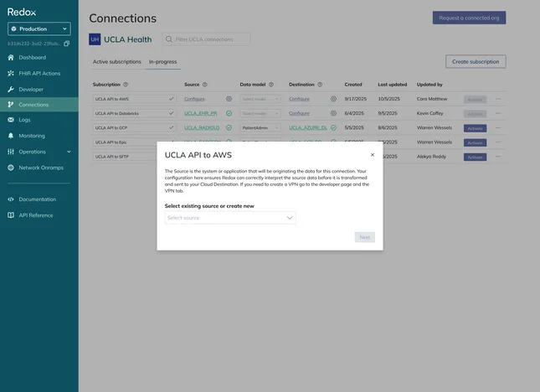Click the greyed Activate button in the AWS row
This screenshot has width=540, height=392.
tap(475, 100)
